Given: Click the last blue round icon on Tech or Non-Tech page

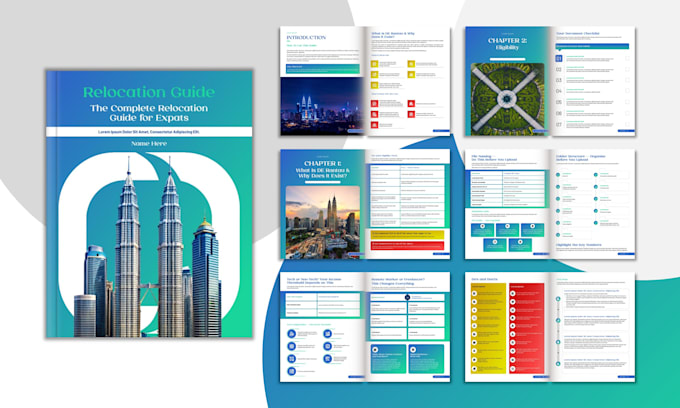Looking at the screenshot, I should click(x=291, y=371).
